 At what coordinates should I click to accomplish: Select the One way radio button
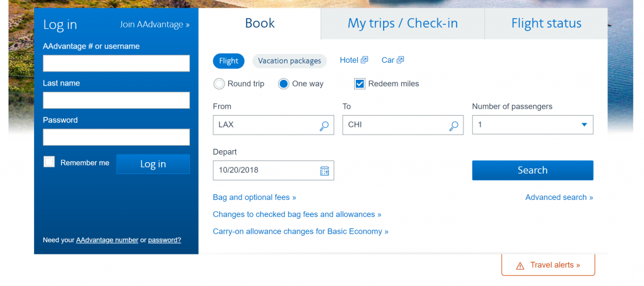(x=284, y=84)
